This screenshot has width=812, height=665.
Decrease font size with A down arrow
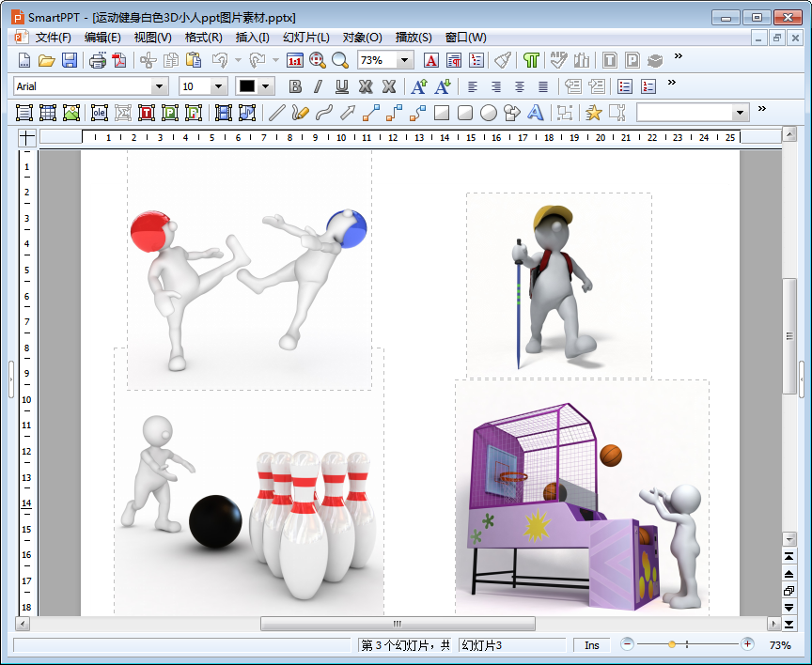443,86
